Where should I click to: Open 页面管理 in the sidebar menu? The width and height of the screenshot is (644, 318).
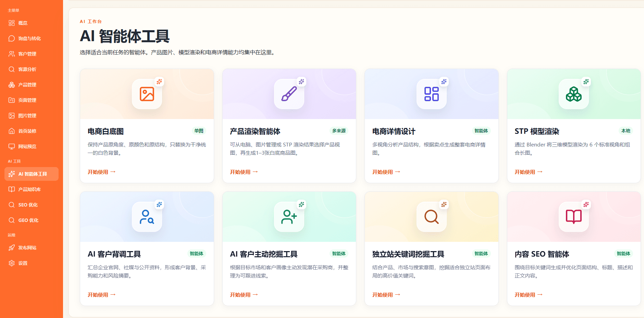[32, 100]
